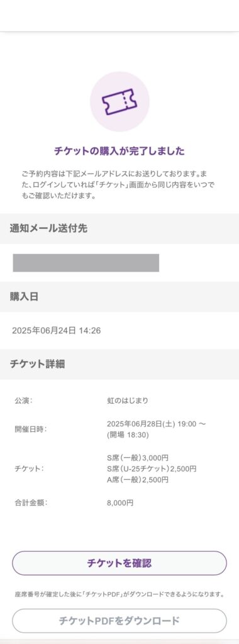This screenshot has height=644, width=239.
Task: Click the seat number PDF note text
Action: [x=119, y=594]
